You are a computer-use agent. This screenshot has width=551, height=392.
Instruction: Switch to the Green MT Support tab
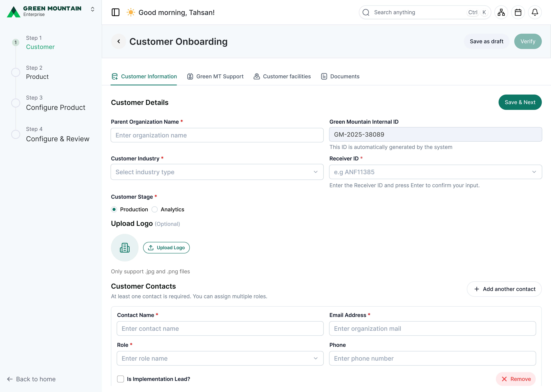pos(215,77)
